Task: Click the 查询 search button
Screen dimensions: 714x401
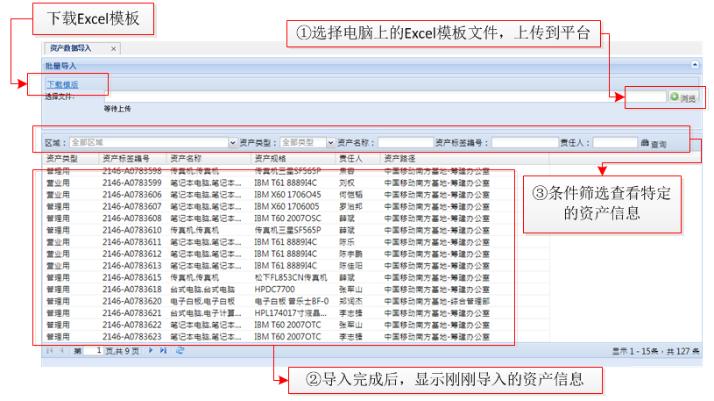Action: (x=653, y=143)
